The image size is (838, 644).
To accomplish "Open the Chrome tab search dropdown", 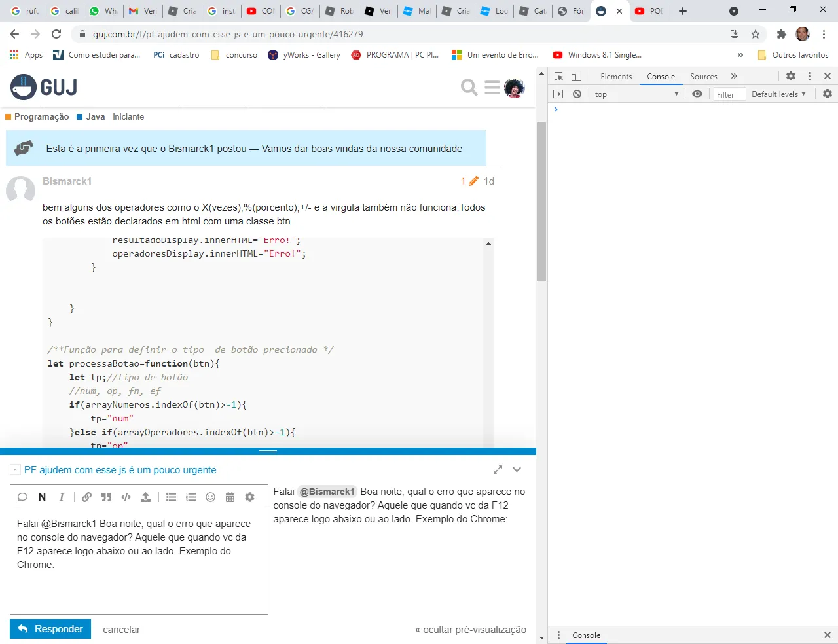I will [x=734, y=11].
